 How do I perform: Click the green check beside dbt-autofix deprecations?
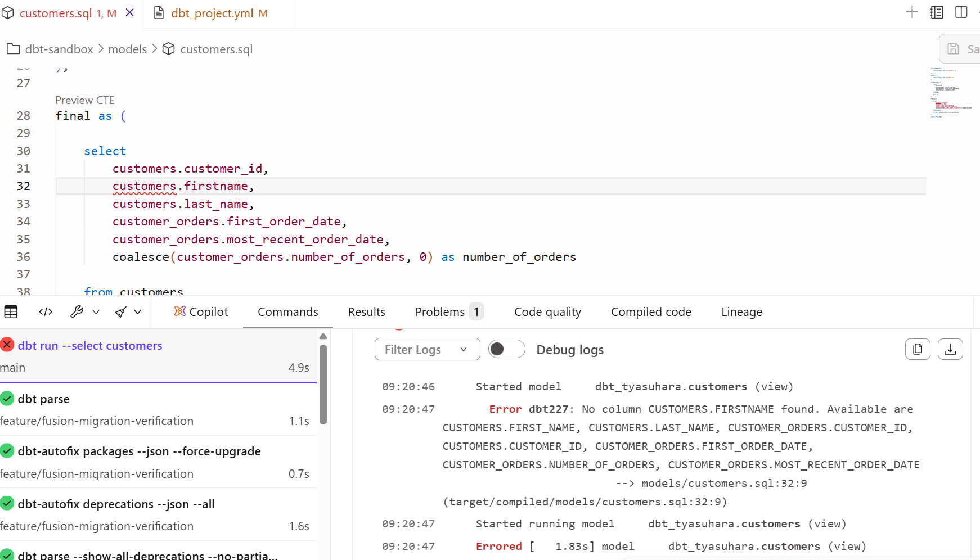click(x=7, y=504)
